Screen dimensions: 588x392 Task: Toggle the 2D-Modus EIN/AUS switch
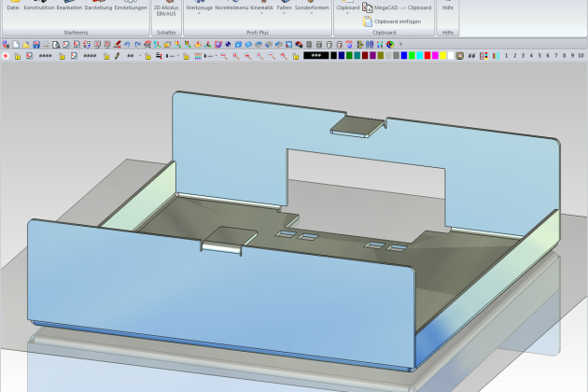[164, 10]
